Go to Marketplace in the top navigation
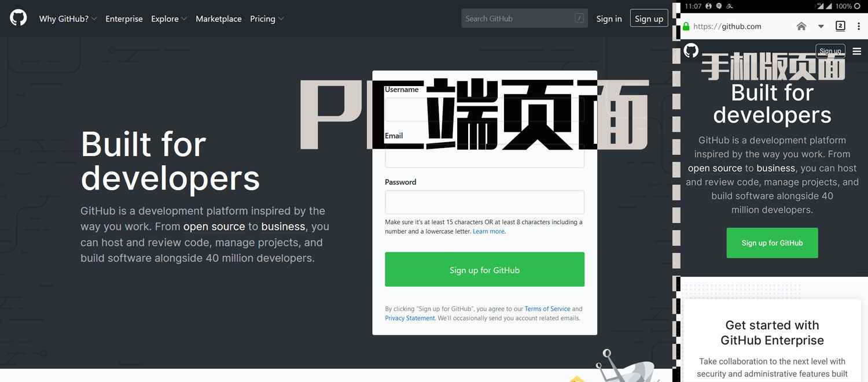This screenshot has width=868, height=382. [219, 18]
